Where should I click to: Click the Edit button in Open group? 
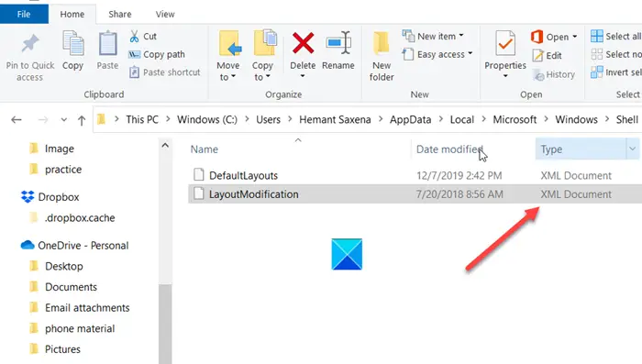[548, 56]
